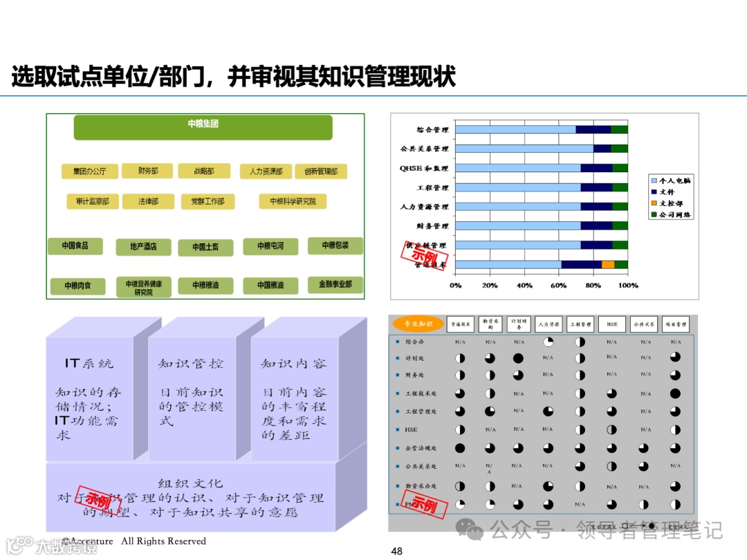
Task: Click the 文件 dark blue legend swatch
Action: click(654, 192)
